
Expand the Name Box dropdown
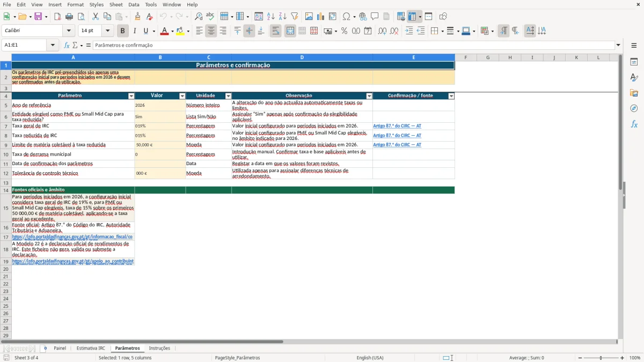click(x=53, y=45)
